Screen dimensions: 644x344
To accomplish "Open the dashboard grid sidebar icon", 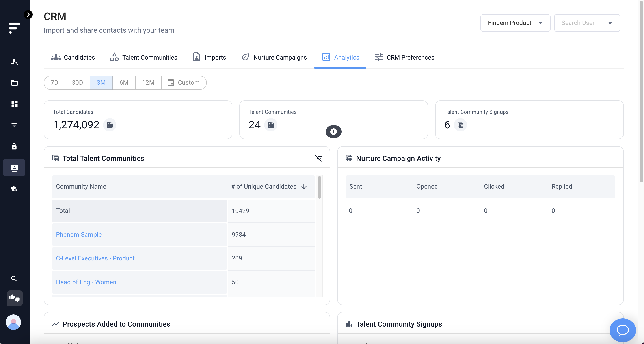I will [x=14, y=104].
